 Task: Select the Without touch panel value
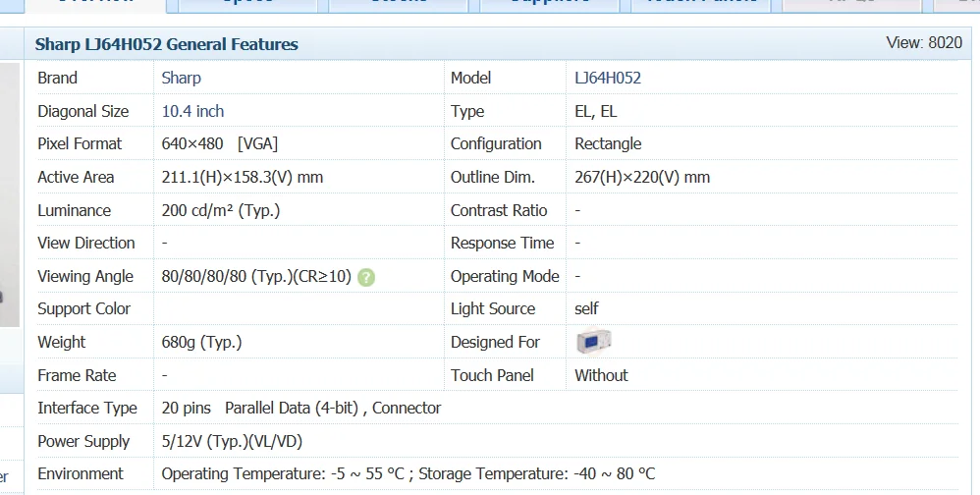coord(601,375)
